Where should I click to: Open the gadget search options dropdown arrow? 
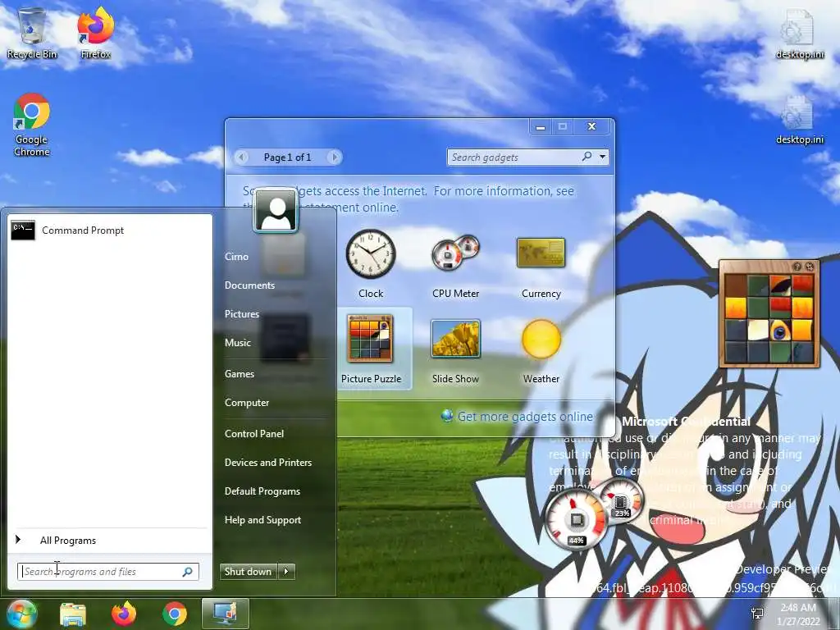tap(603, 157)
